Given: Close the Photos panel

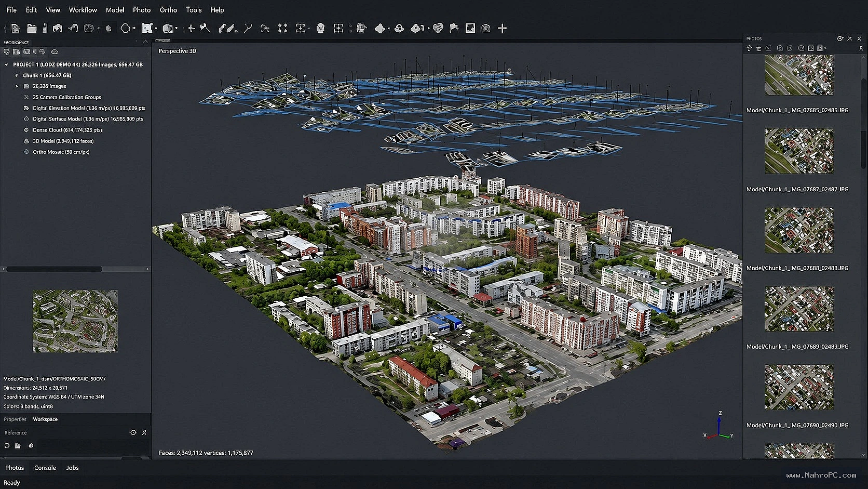Looking at the screenshot, I should coord(859,38).
